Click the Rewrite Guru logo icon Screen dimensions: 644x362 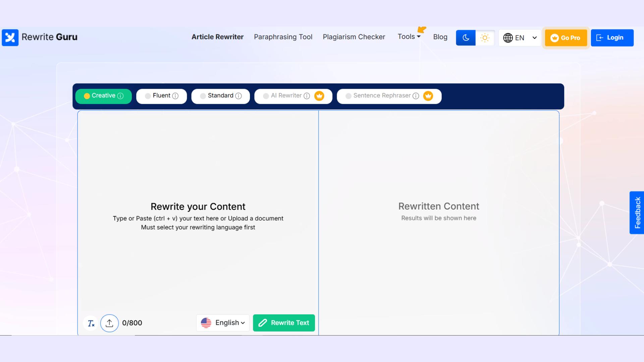pos(10,38)
